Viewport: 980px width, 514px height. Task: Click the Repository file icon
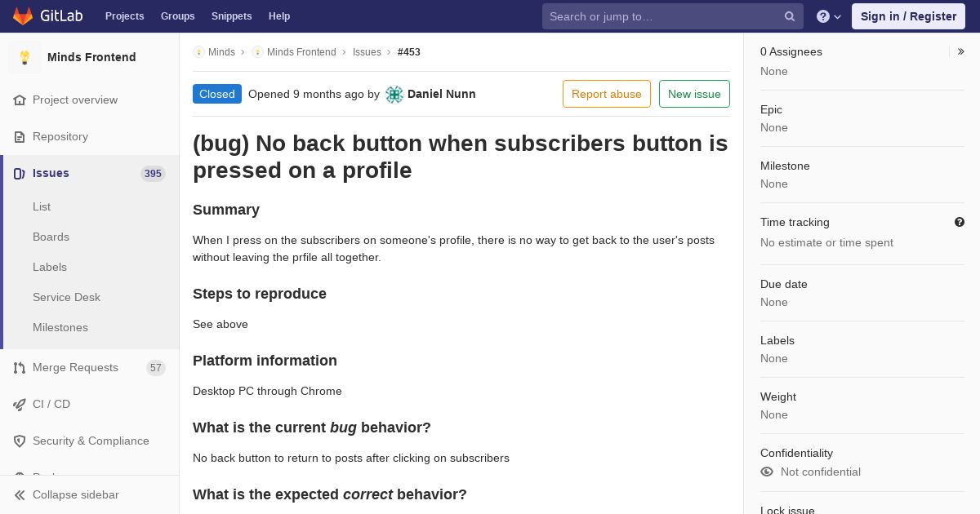pyautogui.click(x=20, y=137)
